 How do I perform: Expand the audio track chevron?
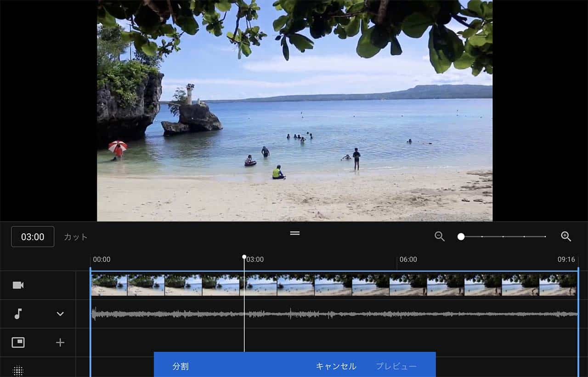pos(60,314)
